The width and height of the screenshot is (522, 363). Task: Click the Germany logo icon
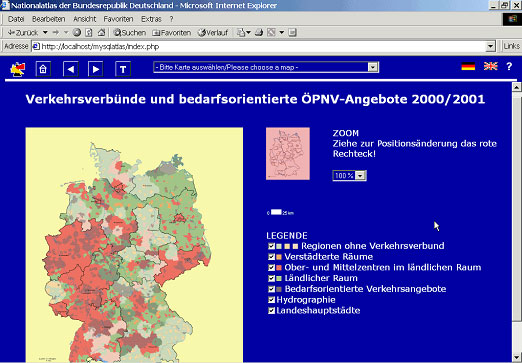18,69
